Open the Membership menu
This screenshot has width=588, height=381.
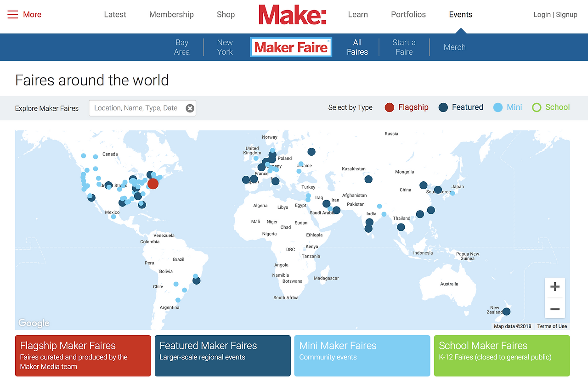[x=171, y=15]
